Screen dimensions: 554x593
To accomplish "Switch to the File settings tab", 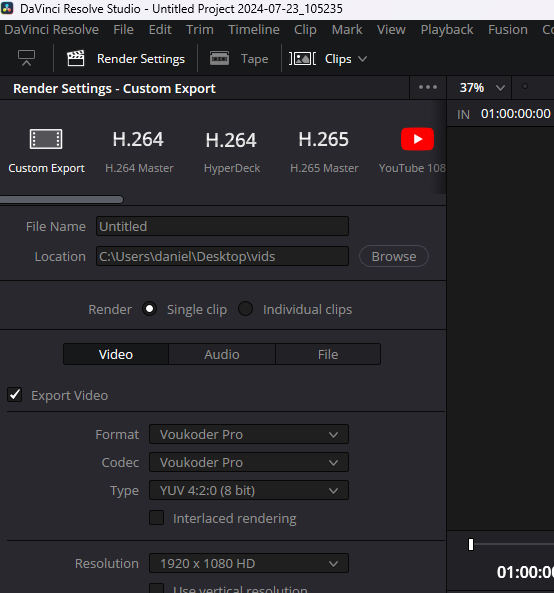I will [x=328, y=354].
